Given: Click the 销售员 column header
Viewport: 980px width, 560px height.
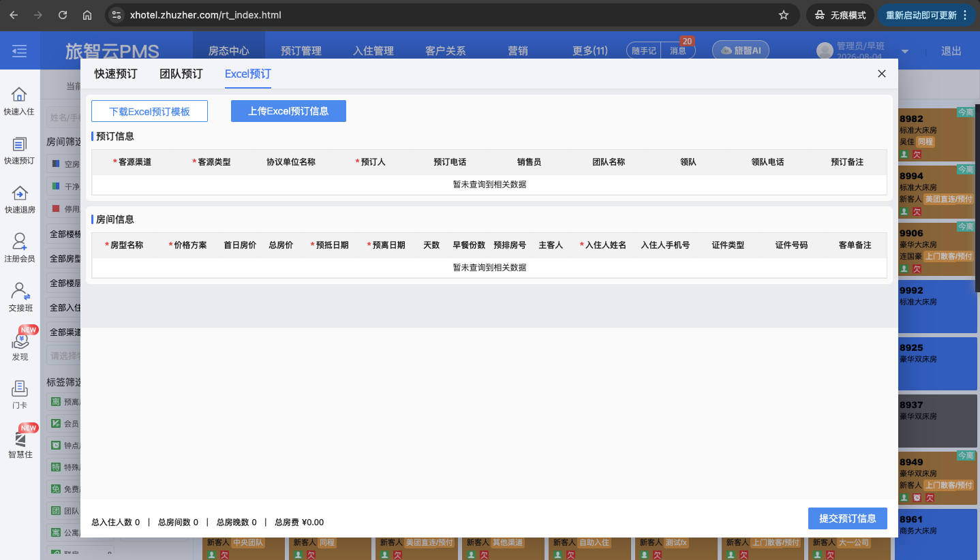Looking at the screenshot, I should (529, 162).
